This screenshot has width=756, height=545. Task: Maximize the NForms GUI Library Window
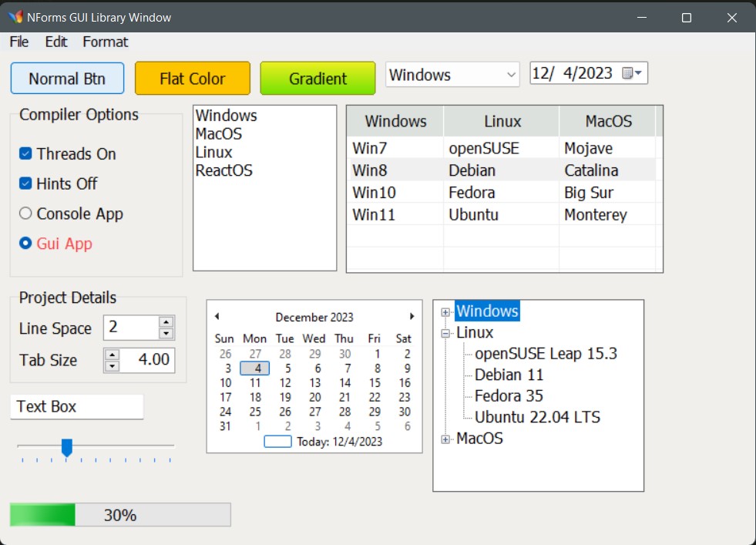click(687, 18)
